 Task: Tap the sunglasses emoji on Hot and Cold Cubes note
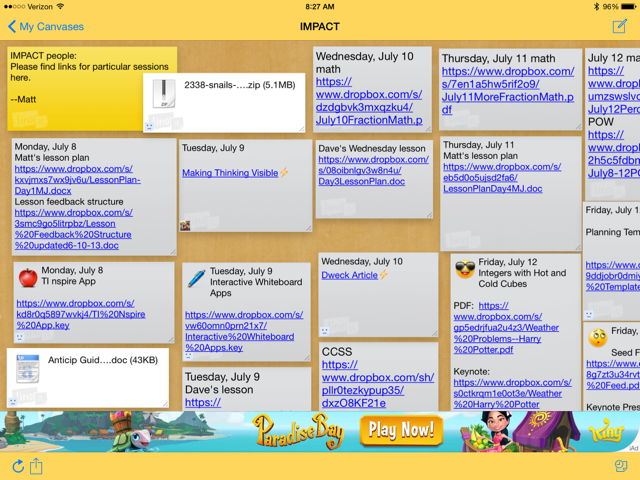tap(465, 269)
